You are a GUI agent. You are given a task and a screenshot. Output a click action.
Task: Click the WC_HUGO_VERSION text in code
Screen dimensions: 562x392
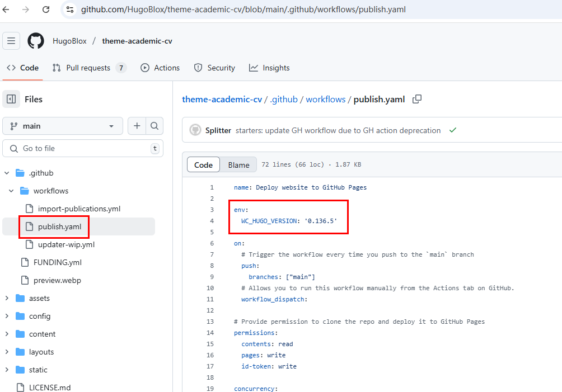(269, 221)
